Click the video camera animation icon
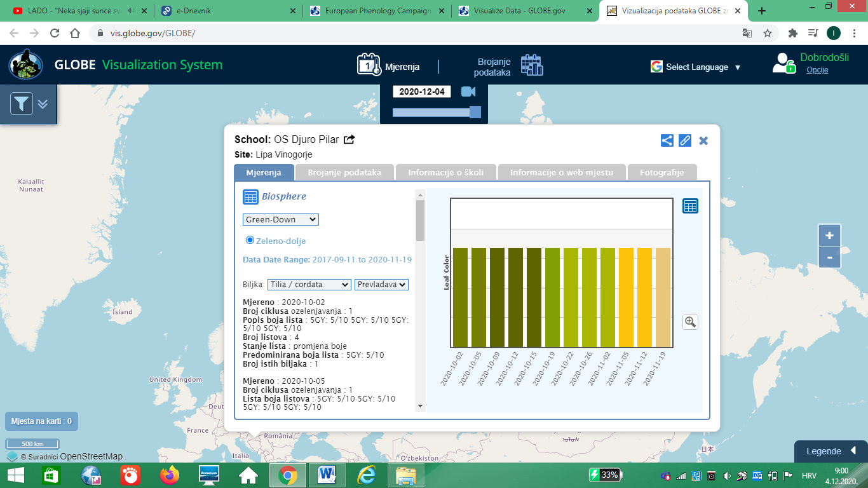 click(468, 91)
